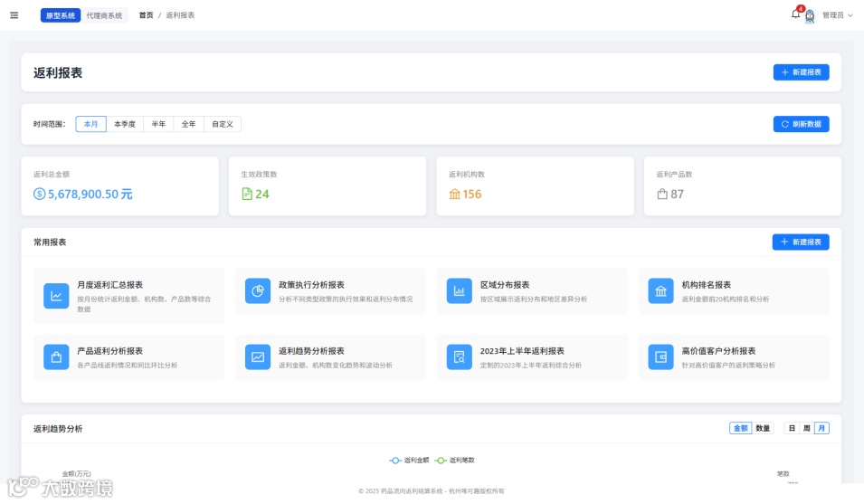Image resolution: width=864 pixels, height=504 pixels.
Task: Click the document icon beside 生效政策数
Action: click(x=247, y=194)
